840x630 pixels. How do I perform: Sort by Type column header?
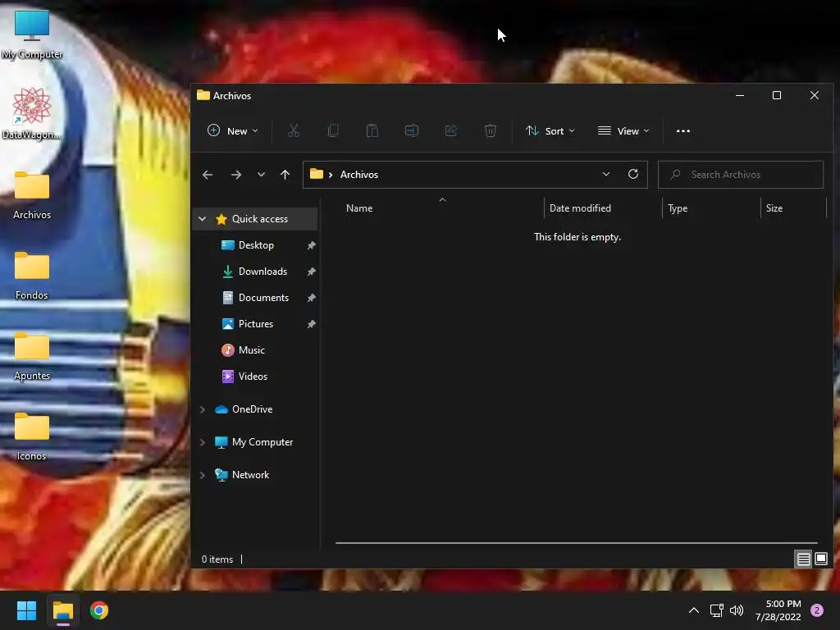click(678, 208)
